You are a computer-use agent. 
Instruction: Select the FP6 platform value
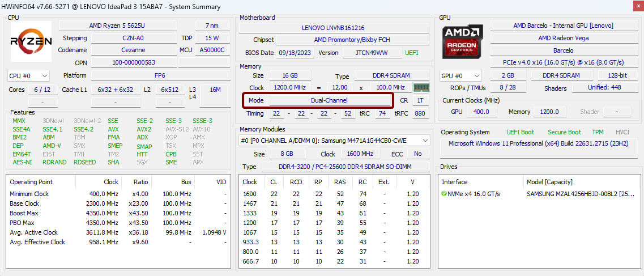[x=161, y=75]
